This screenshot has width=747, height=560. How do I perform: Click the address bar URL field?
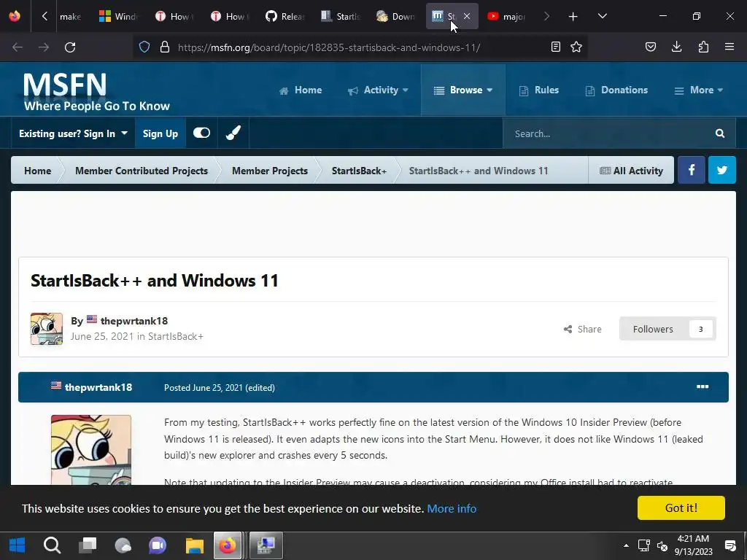[329, 47]
